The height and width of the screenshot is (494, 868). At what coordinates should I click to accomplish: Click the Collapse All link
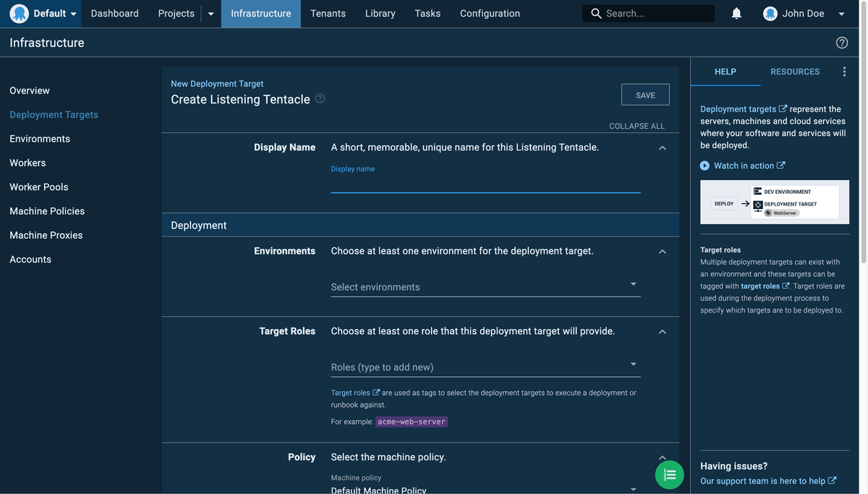637,126
